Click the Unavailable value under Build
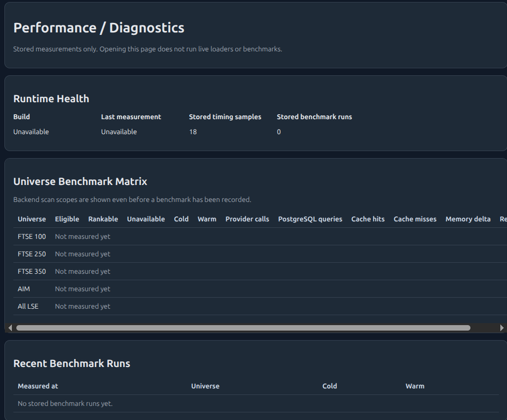This screenshot has height=420, width=507. [31, 132]
